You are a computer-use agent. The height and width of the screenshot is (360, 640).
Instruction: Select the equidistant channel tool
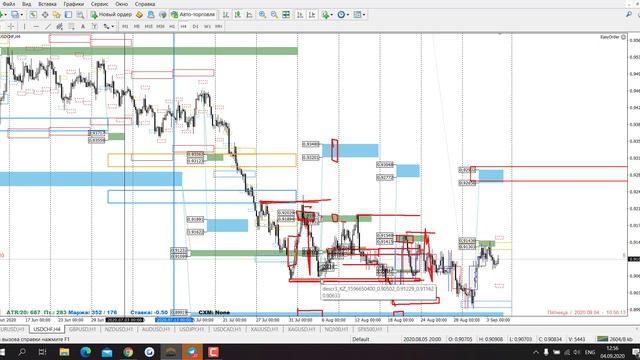coord(60,26)
